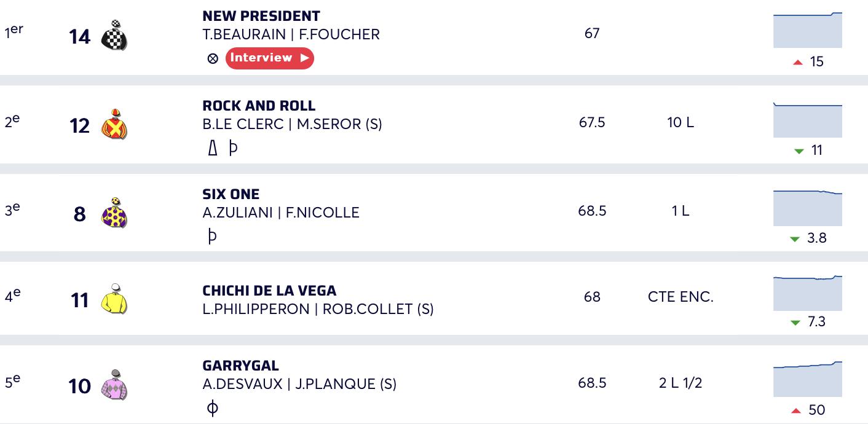
Task: Open the SIX ONE horse details
Action: 231,194
